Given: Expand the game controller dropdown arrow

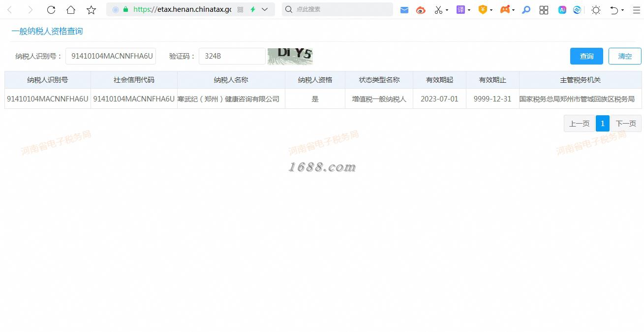Looking at the screenshot, I should click(x=513, y=10).
